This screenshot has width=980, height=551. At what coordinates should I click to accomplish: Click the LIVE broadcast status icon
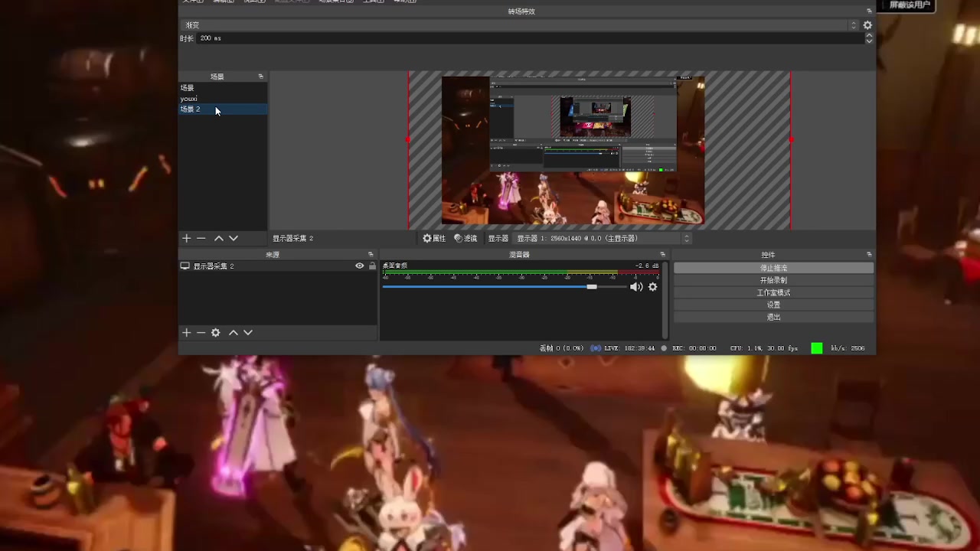(596, 348)
